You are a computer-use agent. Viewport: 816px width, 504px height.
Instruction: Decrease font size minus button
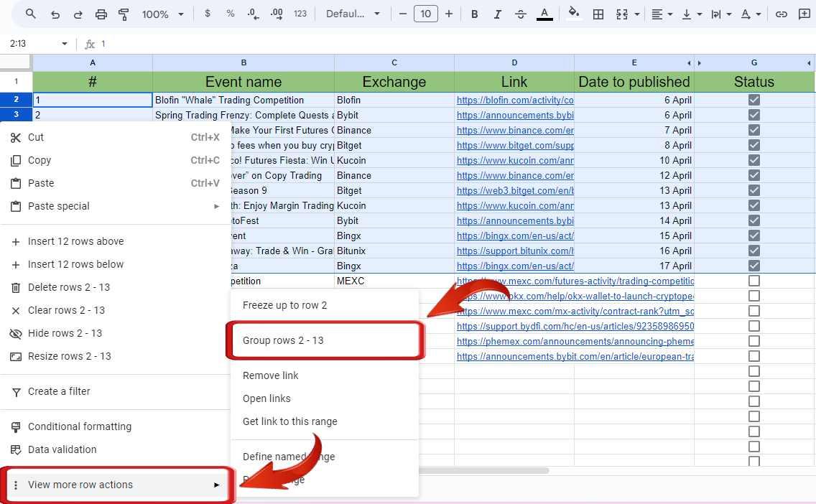pos(402,14)
